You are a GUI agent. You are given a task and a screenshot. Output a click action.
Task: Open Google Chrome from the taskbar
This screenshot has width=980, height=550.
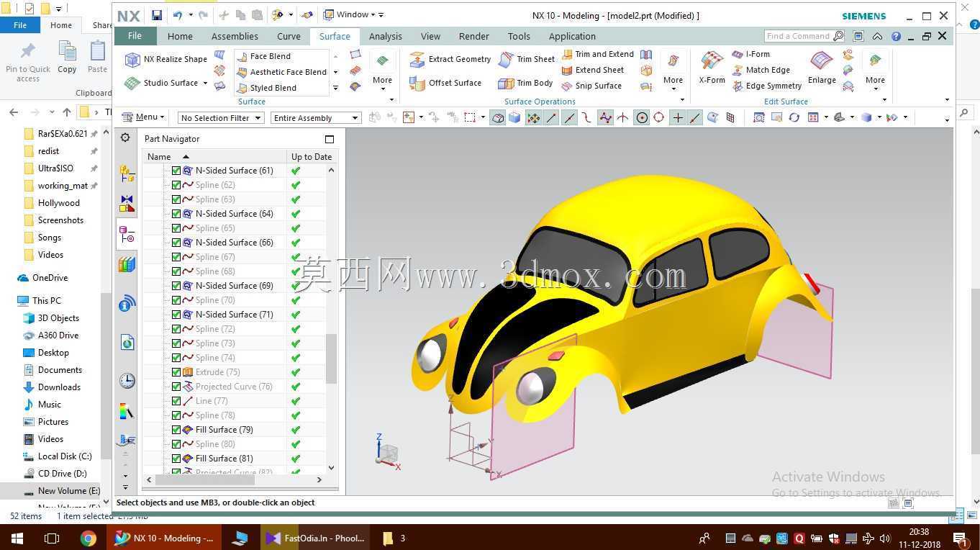click(x=88, y=538)
